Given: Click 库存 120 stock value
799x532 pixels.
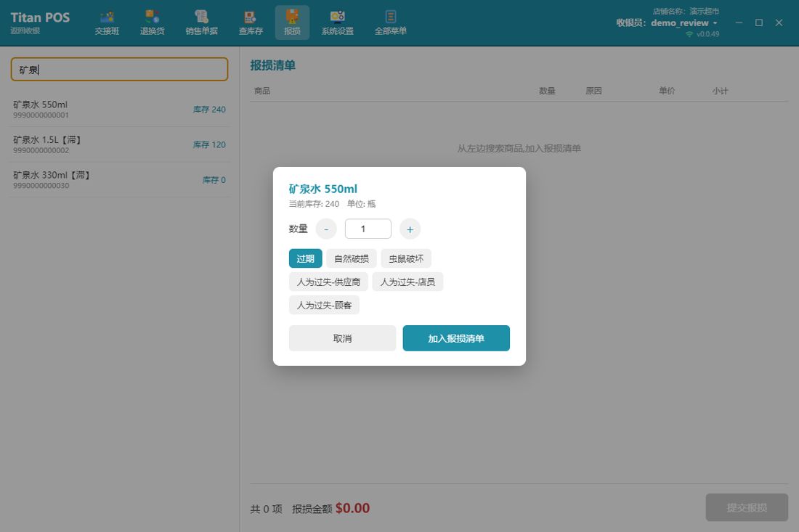Looking at the screenshot, I should click(x=209, y=144).
